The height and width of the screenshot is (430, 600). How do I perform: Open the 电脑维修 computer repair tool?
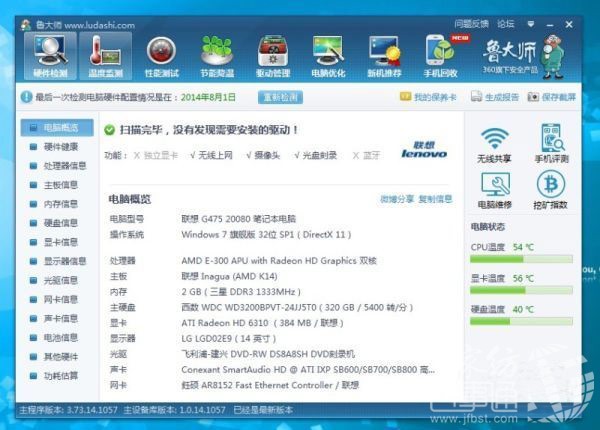point(495,190)
